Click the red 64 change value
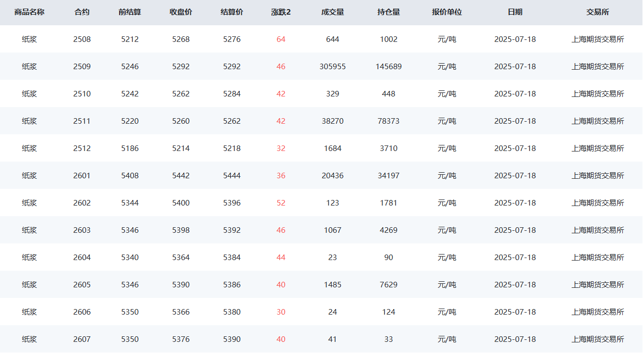Viewport: 644px width, 353px height. click(281, 39)
